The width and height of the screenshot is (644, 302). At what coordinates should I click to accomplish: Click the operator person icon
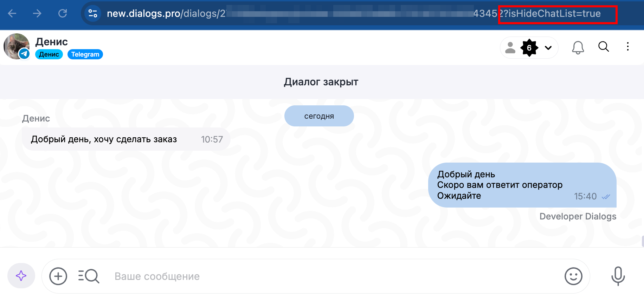(x=510, y=48)
